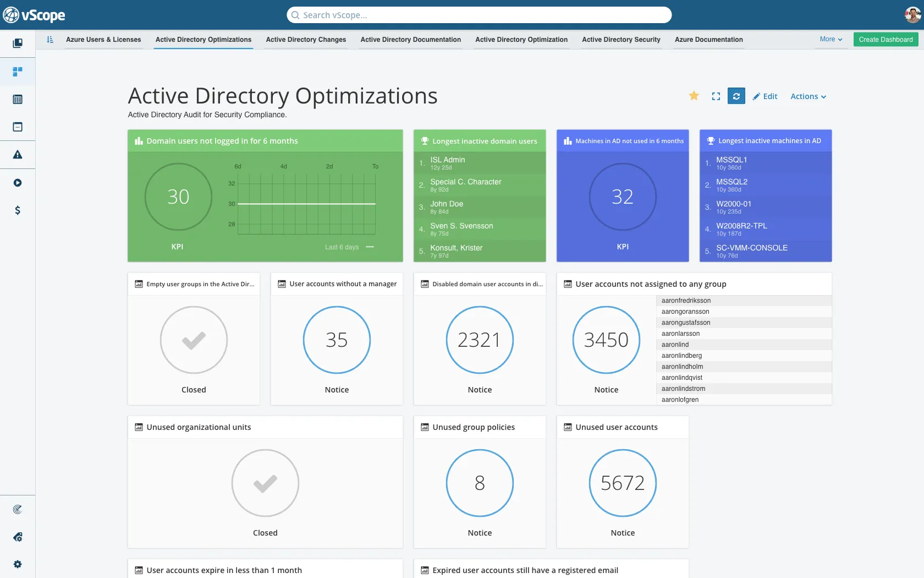This screenshot has height=578, width=924.
Task: Expand the More dashboards dropdown
Action: 831,39
